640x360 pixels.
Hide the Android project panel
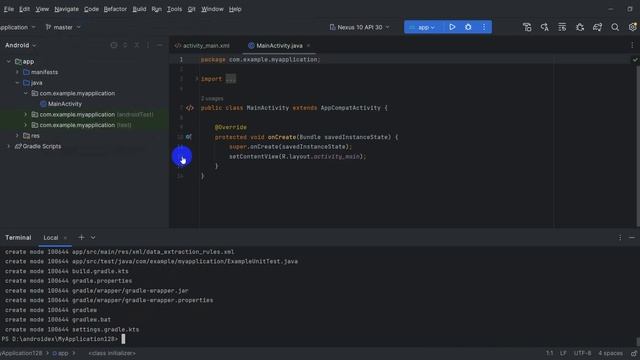[x=160, y=45]
